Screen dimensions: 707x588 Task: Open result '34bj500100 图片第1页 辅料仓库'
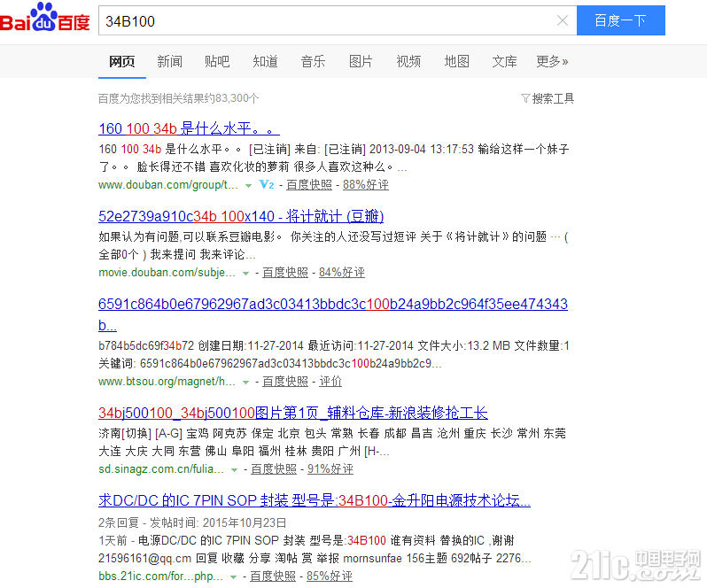293,413
